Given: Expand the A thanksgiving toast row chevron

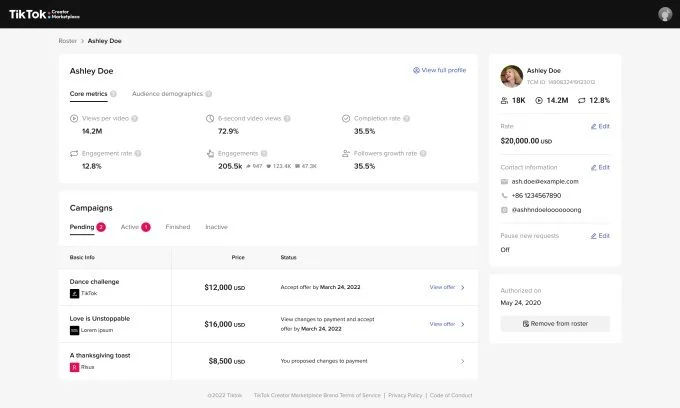Looking at the screenshot, I should (462, 361).
